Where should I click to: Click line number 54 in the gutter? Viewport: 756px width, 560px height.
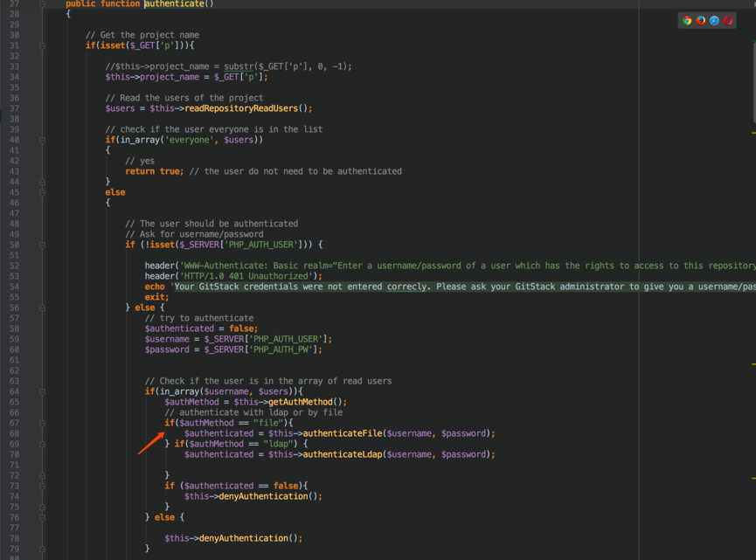coord(14,287)
